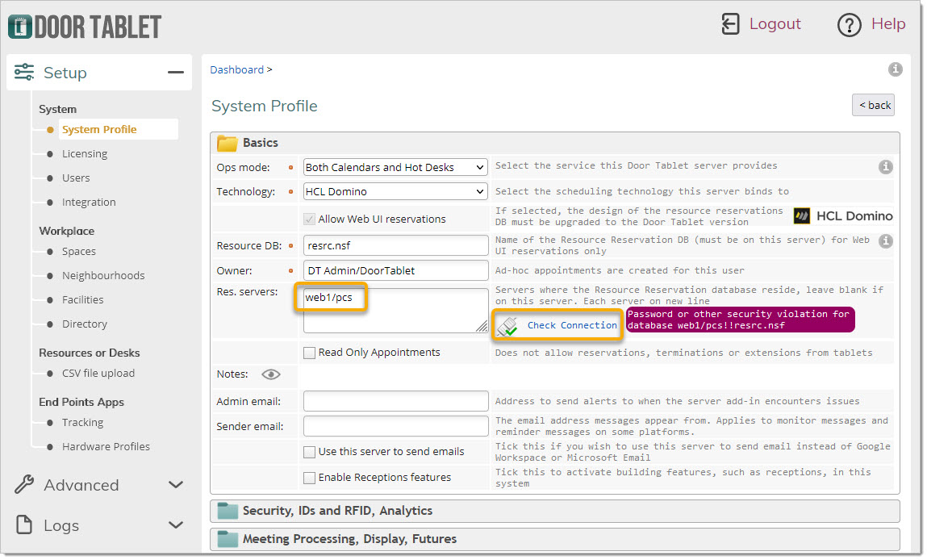
Task: Click the Basics folder icon
Action: click(228, 143)
